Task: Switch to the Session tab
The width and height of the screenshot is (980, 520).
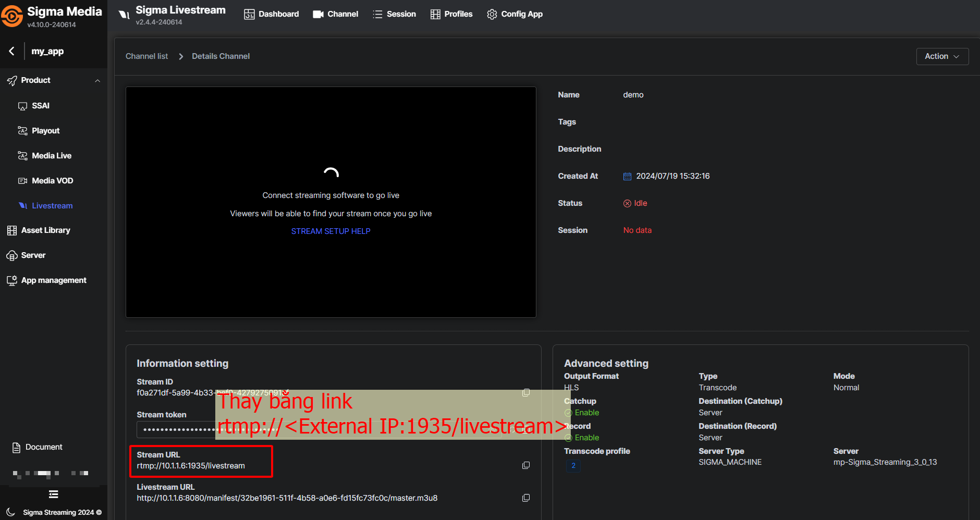Action: point(395,14)
